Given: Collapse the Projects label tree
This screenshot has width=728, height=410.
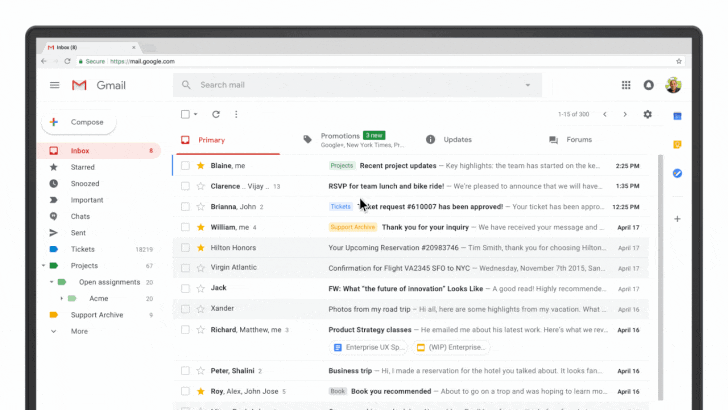Looking at the screenshot, I should (x=43, y=266).
